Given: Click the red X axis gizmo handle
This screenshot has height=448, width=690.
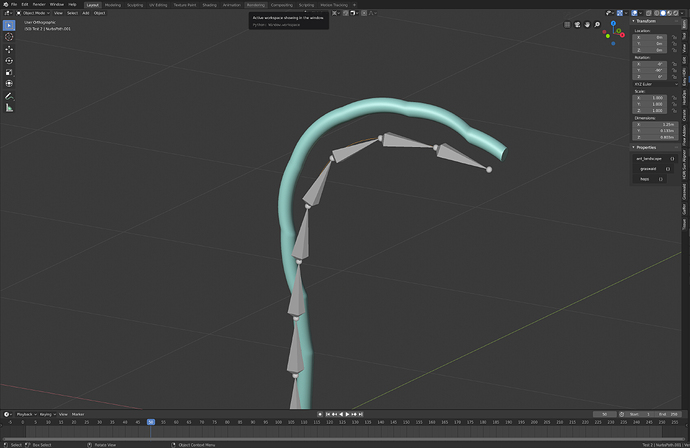Looking at the screenshot, I should point(623,35).
